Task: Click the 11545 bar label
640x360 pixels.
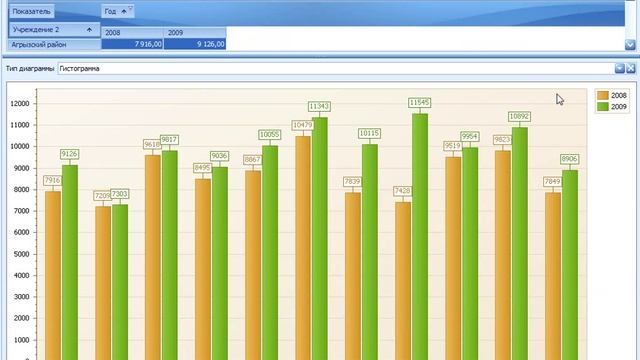Action: coord(420,102)
